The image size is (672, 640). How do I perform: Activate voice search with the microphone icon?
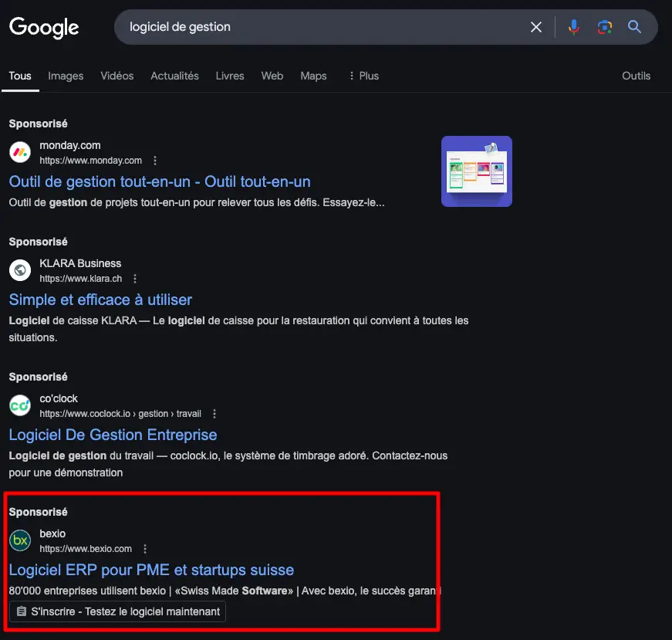click(x=573, y=26)
